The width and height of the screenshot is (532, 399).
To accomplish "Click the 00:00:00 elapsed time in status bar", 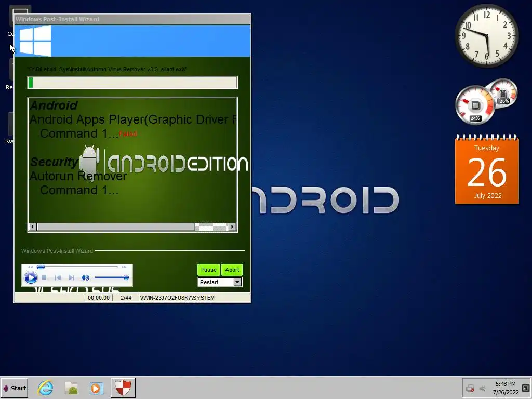I will (x=99, y=298).
